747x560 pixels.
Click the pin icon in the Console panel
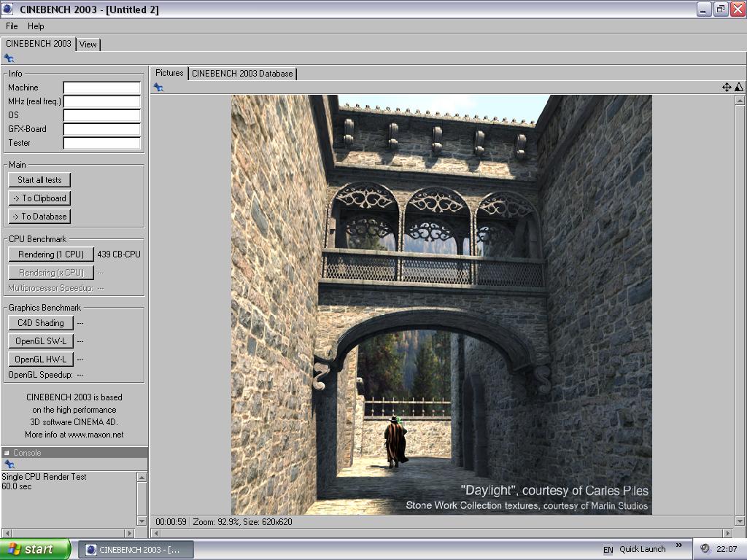9,464
